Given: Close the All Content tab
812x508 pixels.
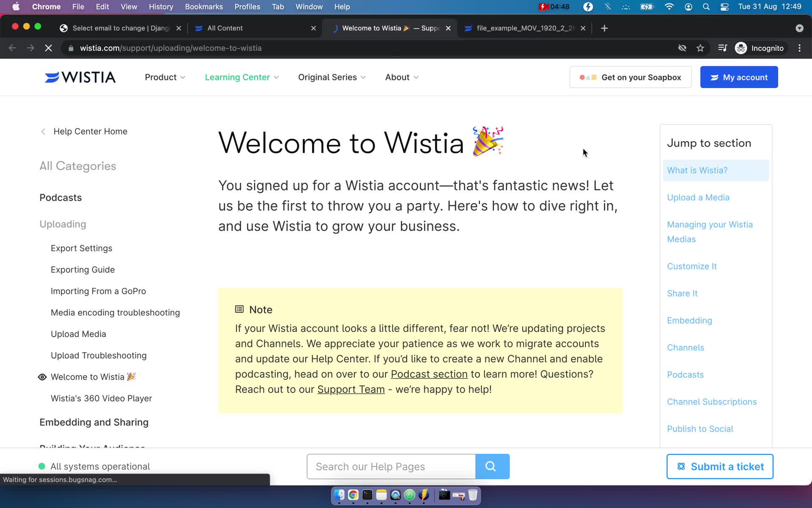Looking at the screenshot, I should (x=313, y=28).
